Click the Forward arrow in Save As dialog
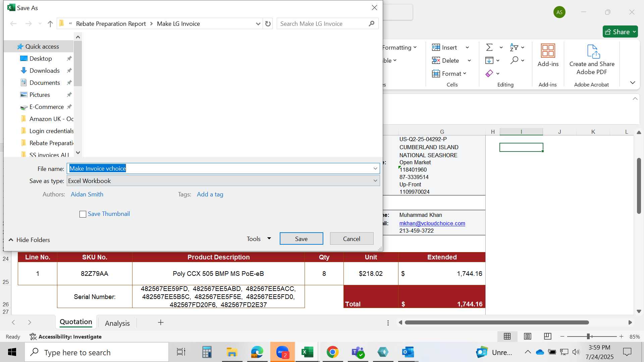This screenshot has width=644, height=362. [x=29, y=24]
